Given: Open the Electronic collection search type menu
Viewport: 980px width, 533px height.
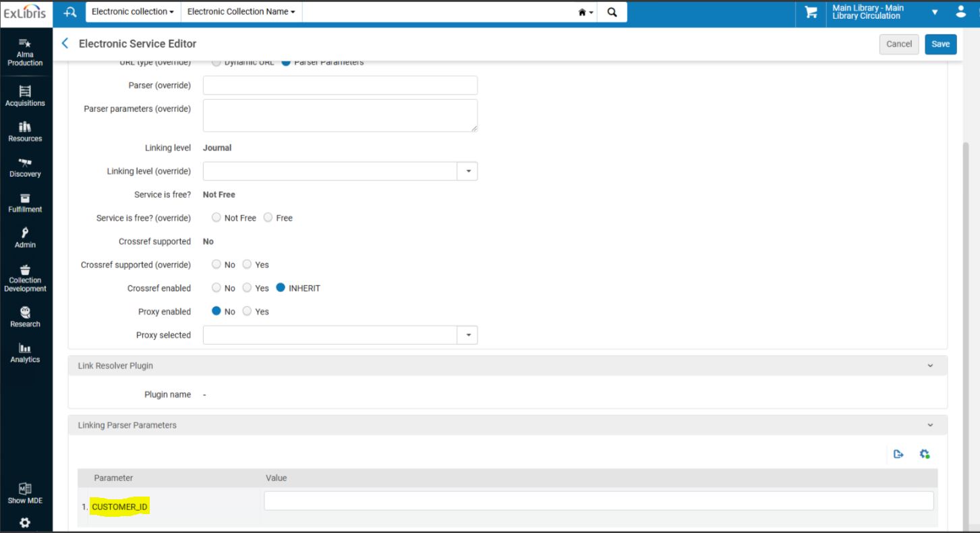Looking at the screenshot, I should tap(133, 12).
